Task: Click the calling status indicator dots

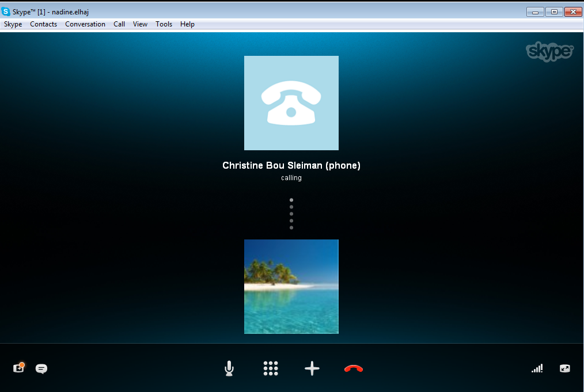Action: [291, 214]
